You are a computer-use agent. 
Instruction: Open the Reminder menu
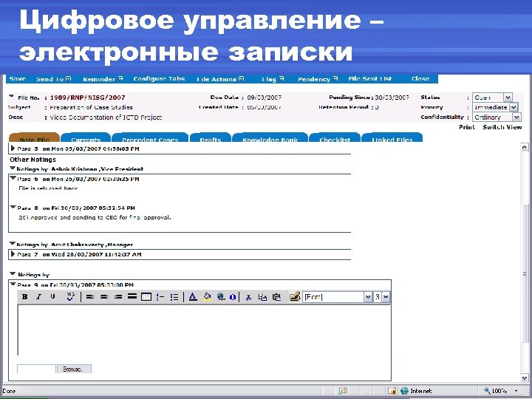tap(103, 79)
